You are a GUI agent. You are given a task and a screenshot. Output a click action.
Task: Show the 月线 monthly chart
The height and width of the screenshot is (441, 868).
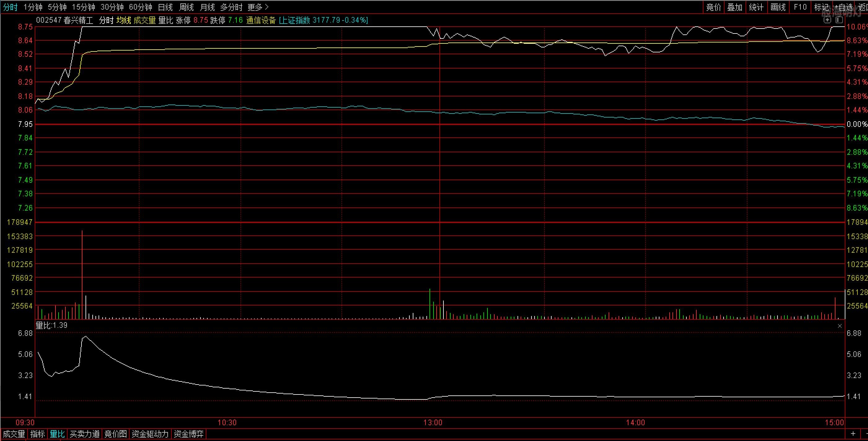point(207,7)
